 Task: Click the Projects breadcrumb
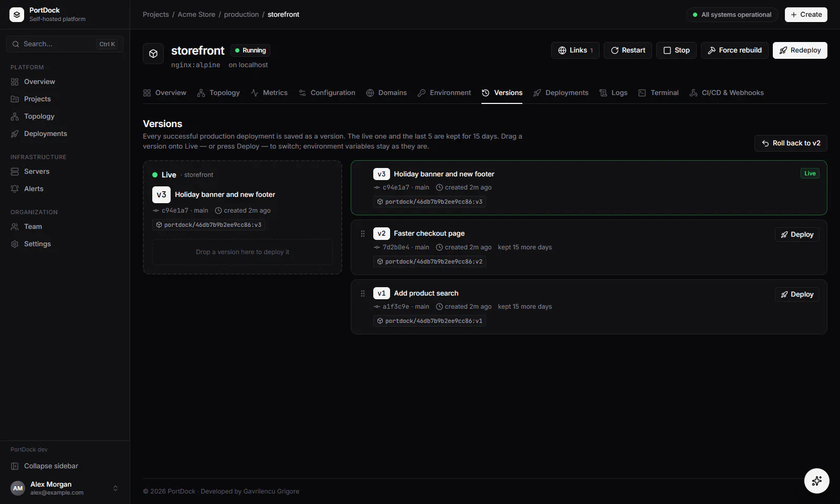[x=156, y=15]
